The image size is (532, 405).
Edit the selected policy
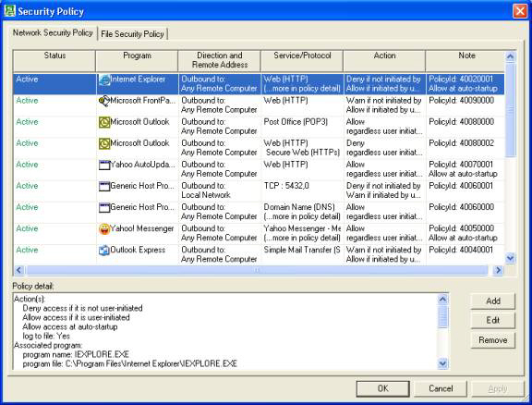[492, 321]
